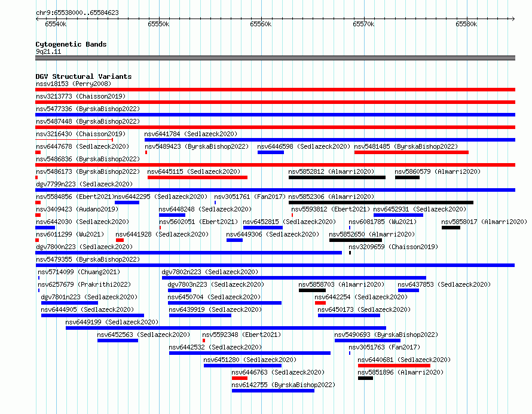Click the 65550k ruler tick label

158,24
